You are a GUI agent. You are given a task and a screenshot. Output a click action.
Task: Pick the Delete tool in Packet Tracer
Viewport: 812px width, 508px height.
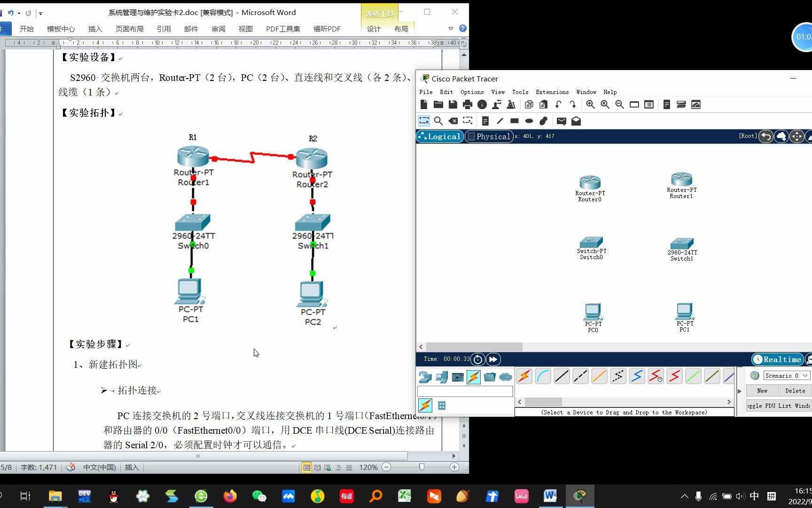[x=453, y=121]
